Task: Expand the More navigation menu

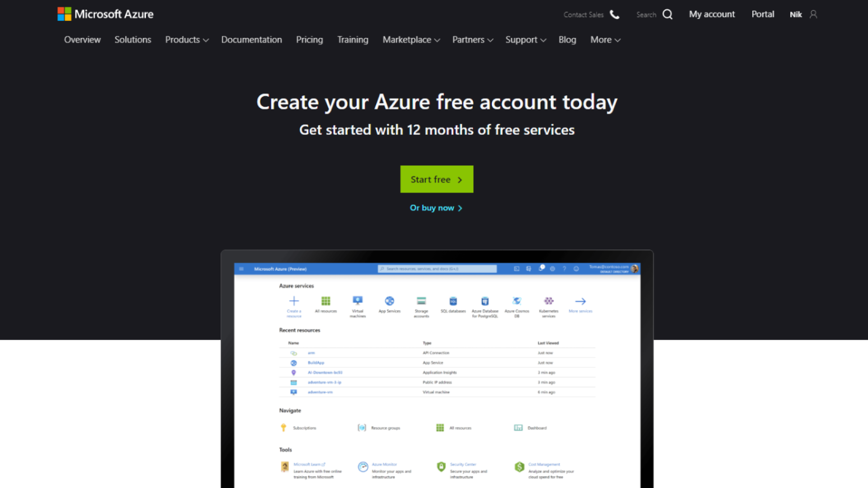Action: tap(605, 40)
